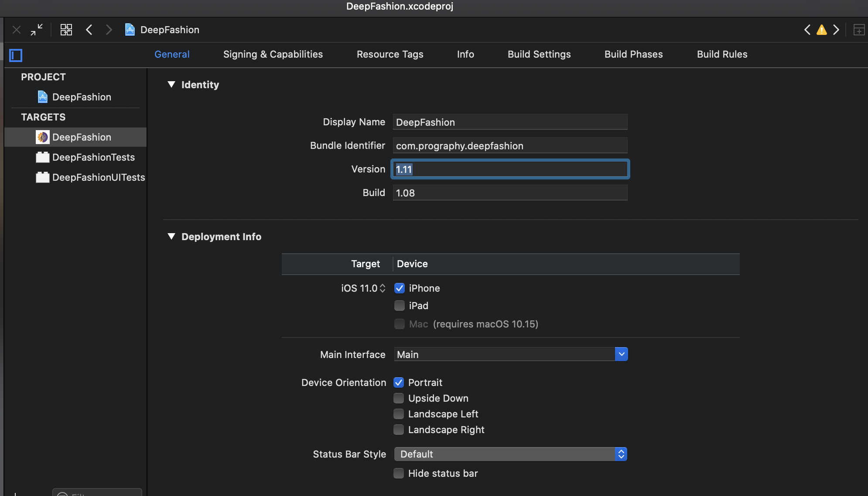
Task: Jump to previous issue arrow
Action: click(807, 30)
